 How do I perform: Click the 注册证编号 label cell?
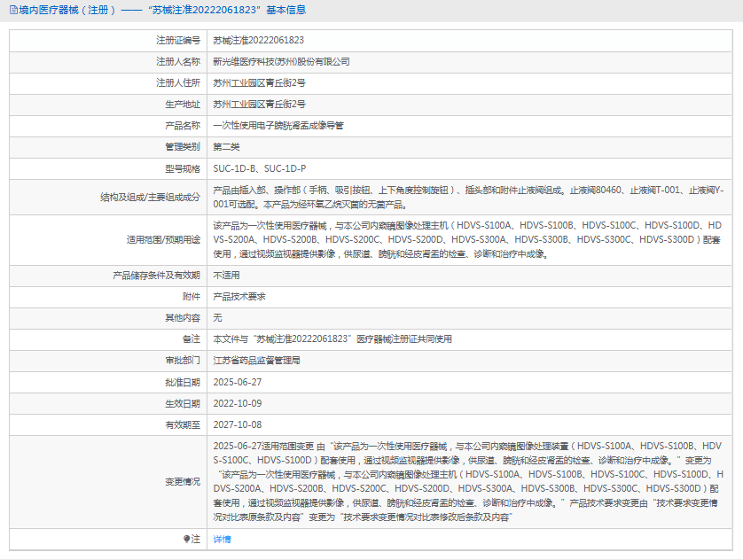click(178, 40)
